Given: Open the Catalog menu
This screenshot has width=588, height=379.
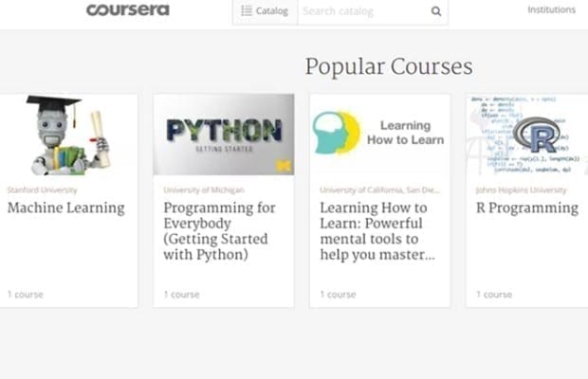Looking at the screenshot, I should tap(266, 11).
